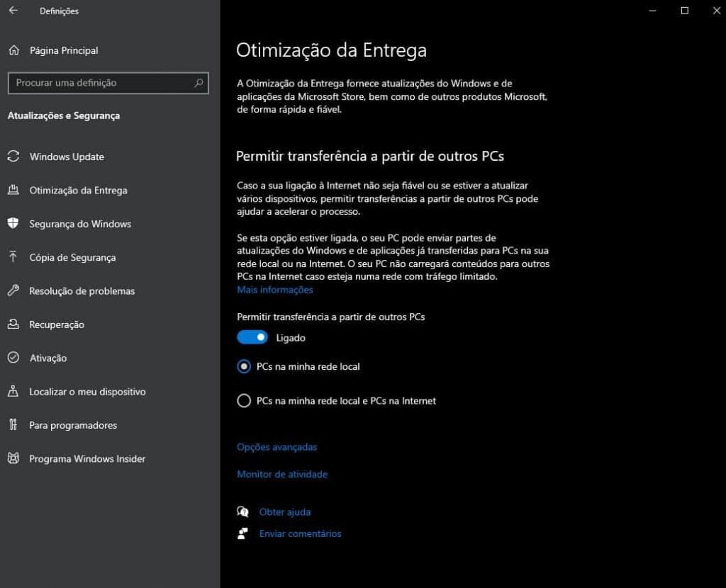Click the Windows Update sync icon
The image size is (726, 588).
13,157
